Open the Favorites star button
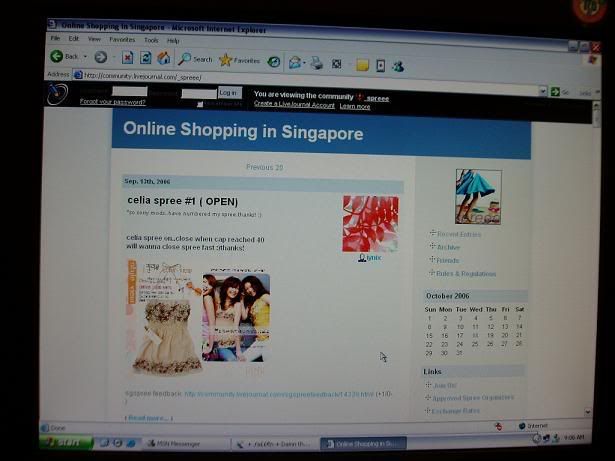 point(239,60)
